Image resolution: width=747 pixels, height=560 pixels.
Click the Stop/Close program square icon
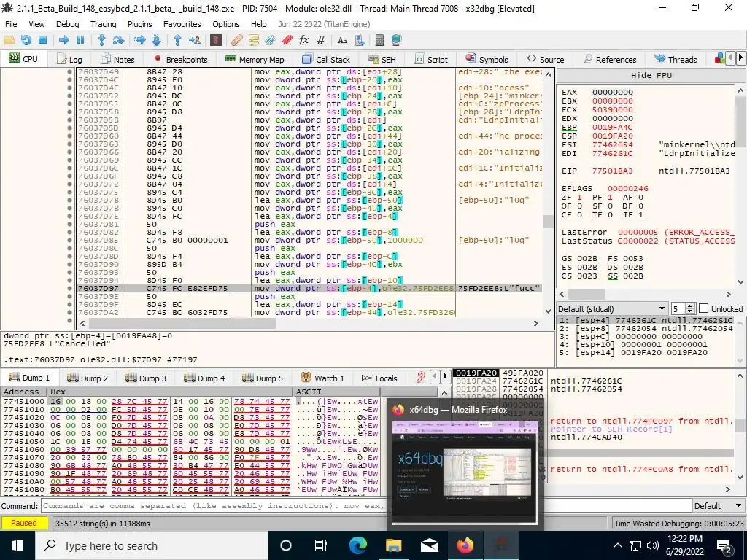click(x=42, y=41)
